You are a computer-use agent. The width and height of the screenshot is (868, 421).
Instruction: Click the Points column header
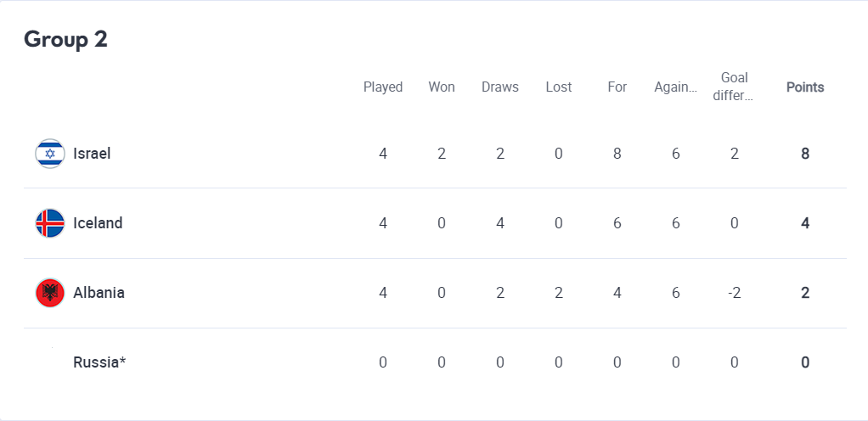pos(805,87)
